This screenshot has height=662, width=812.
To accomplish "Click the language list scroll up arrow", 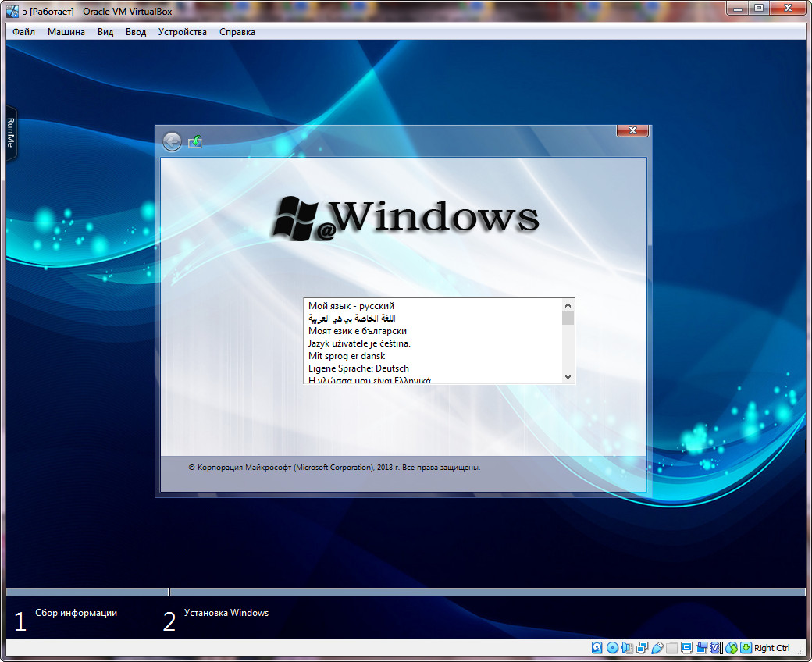I will (x=568, y=305).
